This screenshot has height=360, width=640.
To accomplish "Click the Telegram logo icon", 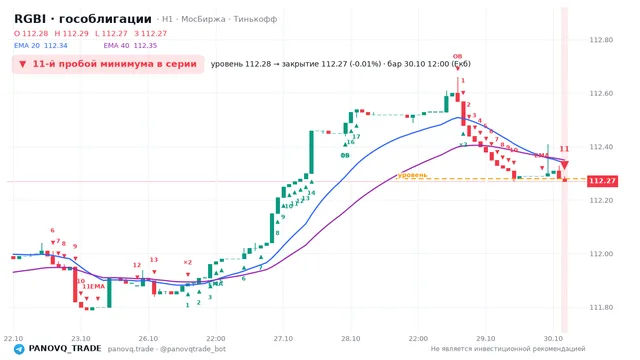I will (x=19, y=349).
